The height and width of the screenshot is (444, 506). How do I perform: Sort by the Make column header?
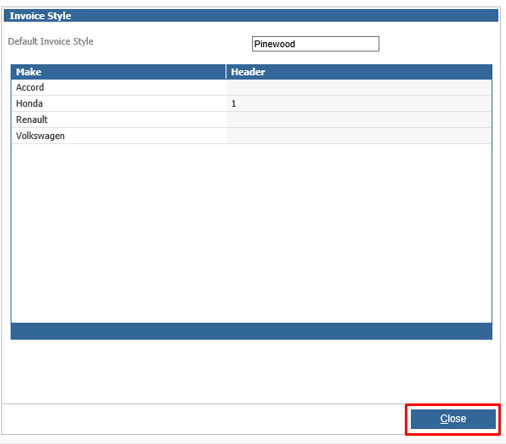pos(118,72)
